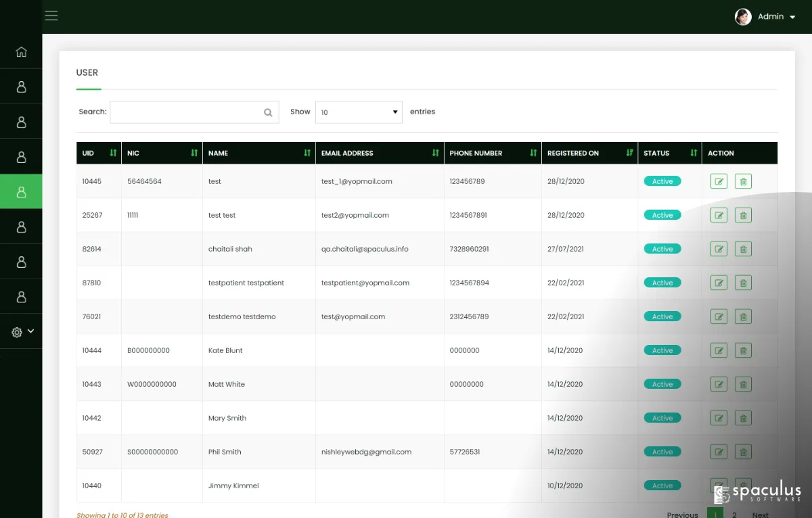Edit chaitali shah's record
This screenshot has width=812, height=518.
coord(719,249)
